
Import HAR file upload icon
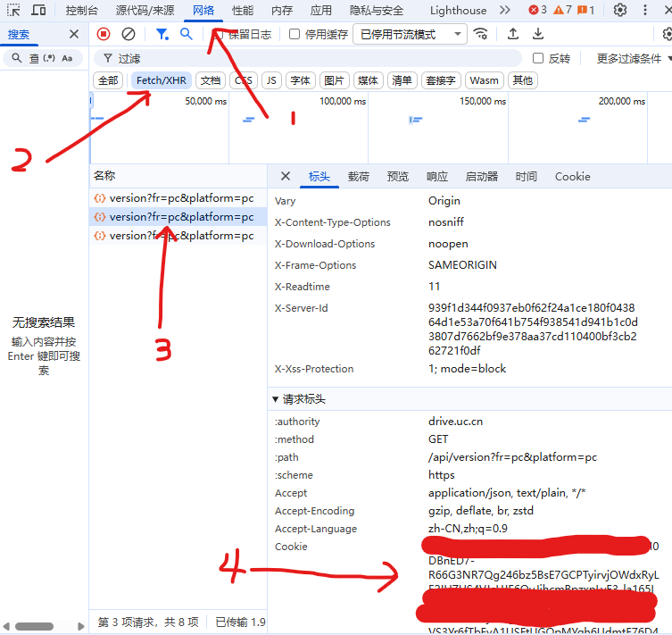(513, 34)
